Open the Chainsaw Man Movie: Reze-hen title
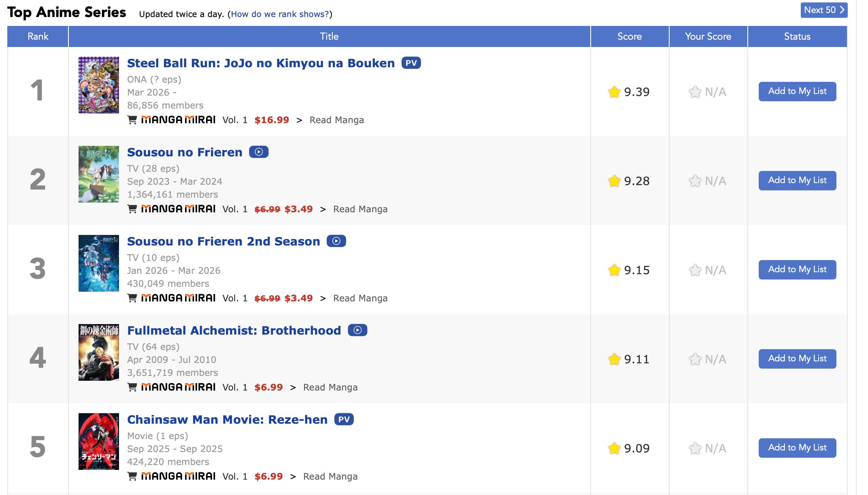 227,420
